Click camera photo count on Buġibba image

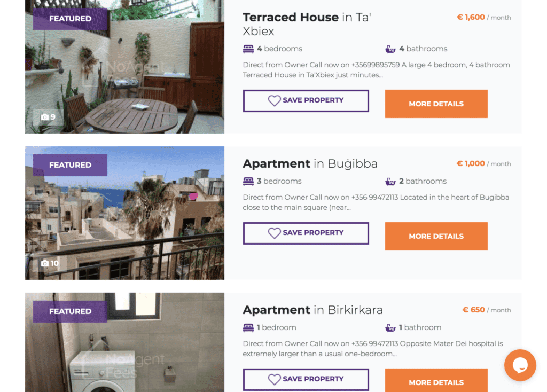click(50, 263)
